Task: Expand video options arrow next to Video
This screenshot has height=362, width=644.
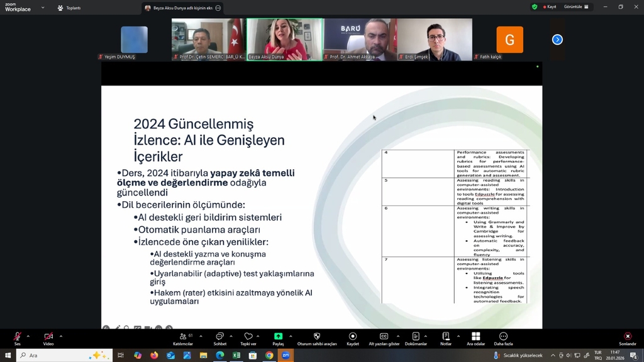Action: tap(60, 336)
